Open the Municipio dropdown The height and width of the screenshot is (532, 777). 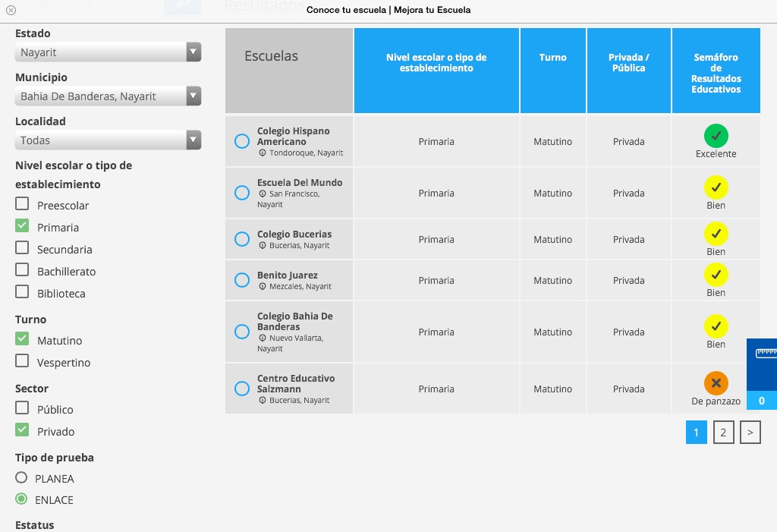[108, 96]
